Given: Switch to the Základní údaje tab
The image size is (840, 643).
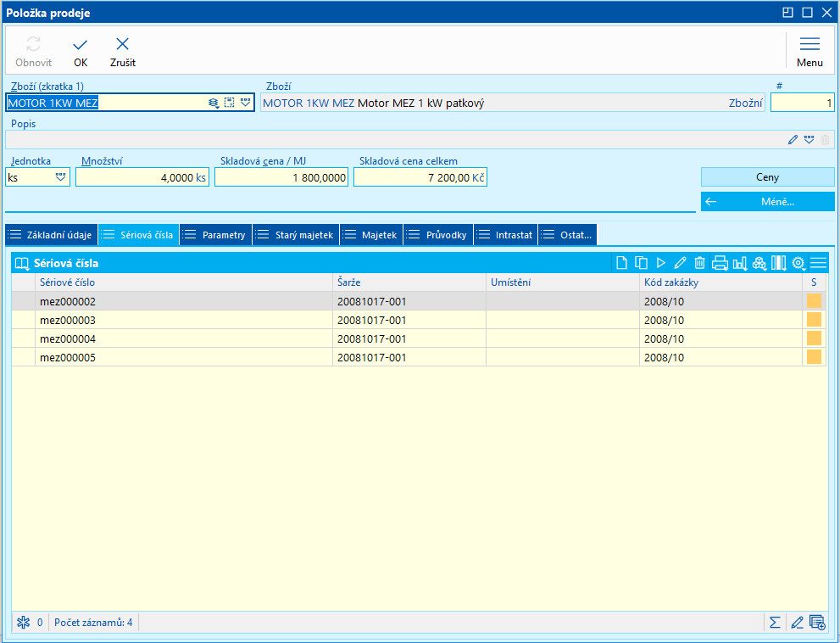Looking at the screenshot, I should [51, 235].
